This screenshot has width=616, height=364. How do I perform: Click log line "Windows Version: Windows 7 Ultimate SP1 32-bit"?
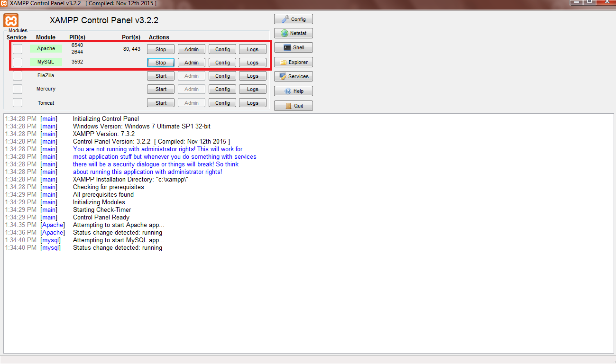tap(142, 127)
